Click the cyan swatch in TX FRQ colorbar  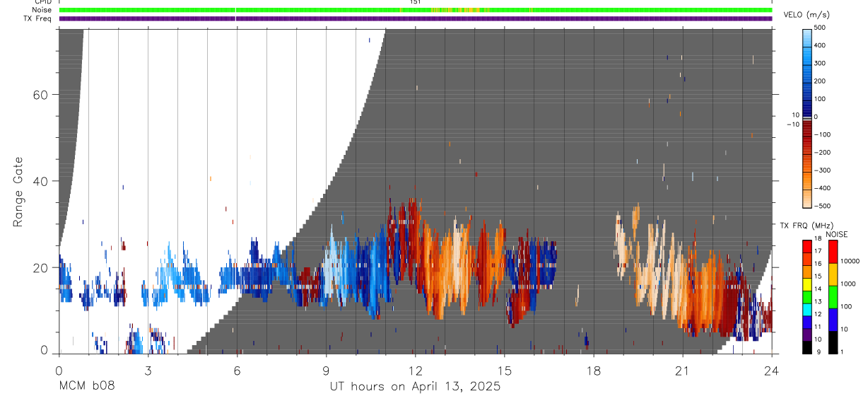pyautogui.click(x=807, y=310)
